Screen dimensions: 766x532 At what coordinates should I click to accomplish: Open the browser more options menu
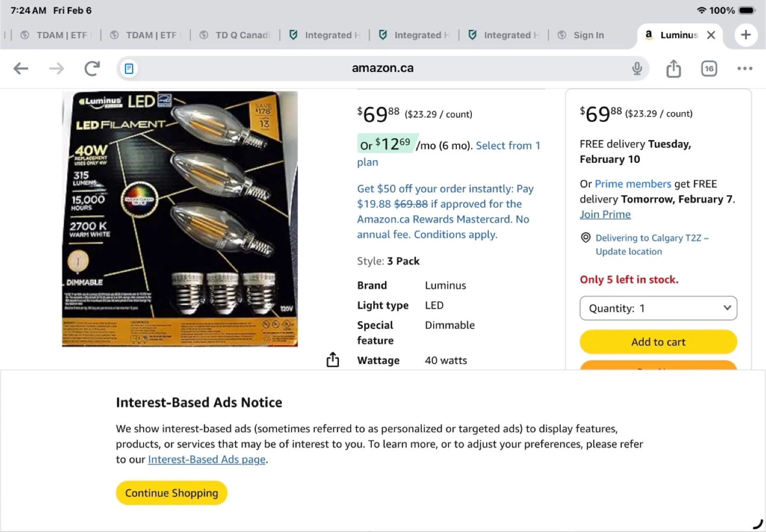click(x=745, y=69)
